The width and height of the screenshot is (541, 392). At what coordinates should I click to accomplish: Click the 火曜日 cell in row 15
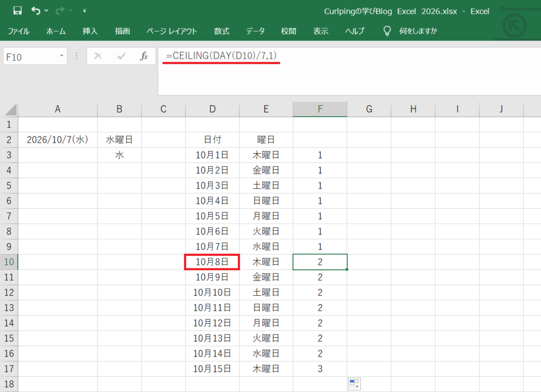pos(266,338)
